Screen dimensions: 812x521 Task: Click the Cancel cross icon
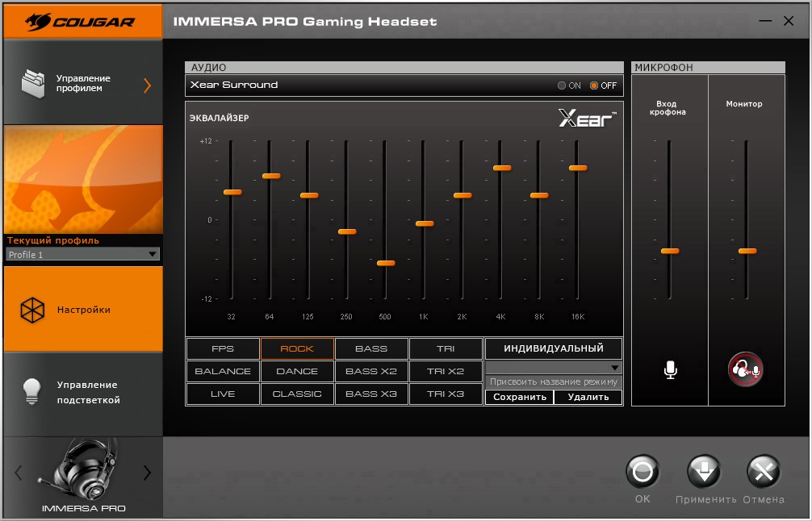coord(764,471)
